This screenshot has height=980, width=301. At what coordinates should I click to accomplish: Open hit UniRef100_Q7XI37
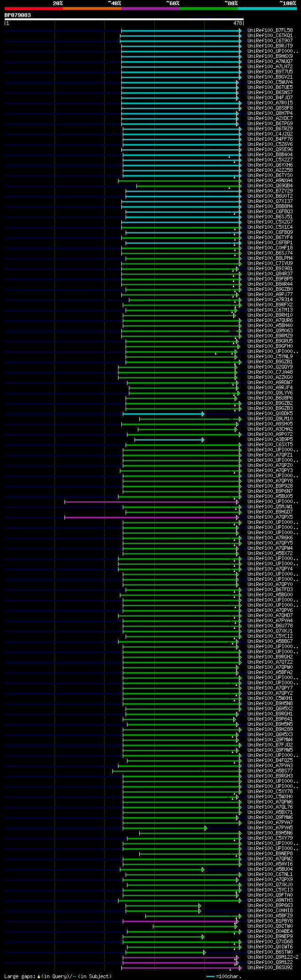tap(270, 201)
